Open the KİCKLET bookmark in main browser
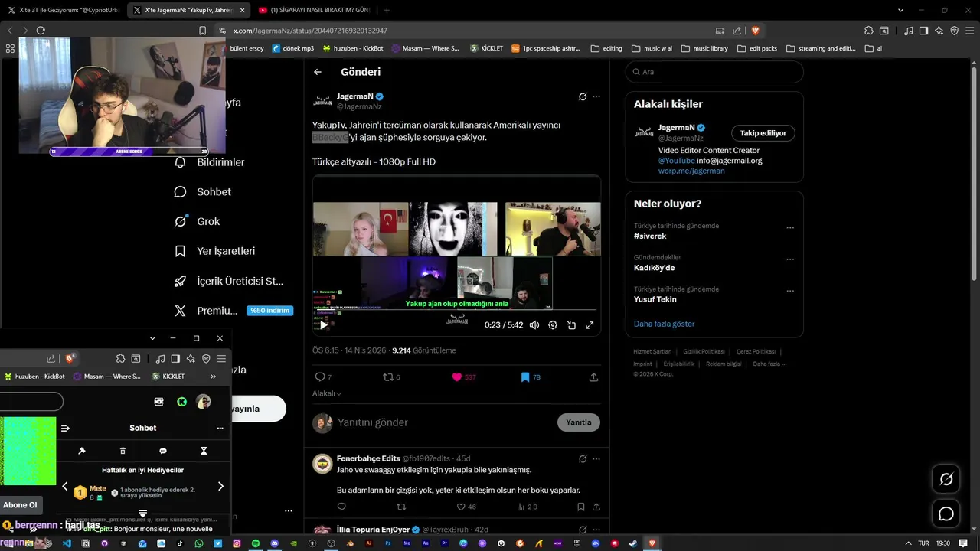980x551 pixels. (x=486, y=48)
